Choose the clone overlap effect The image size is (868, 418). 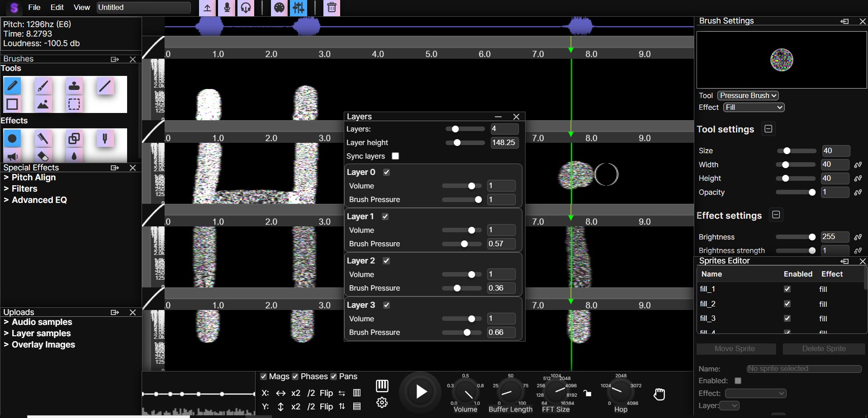click(74, 138)
